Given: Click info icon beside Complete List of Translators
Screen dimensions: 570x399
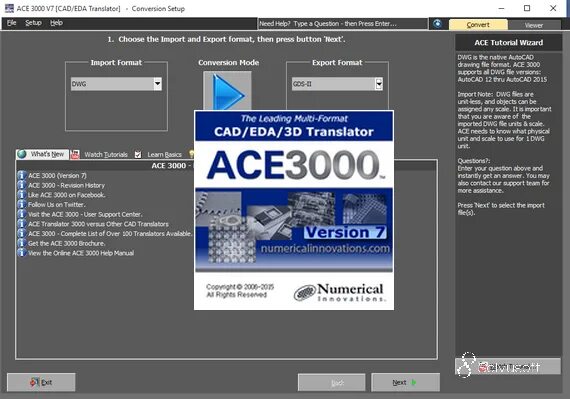Looking at the screenshot, I should 21,233.
